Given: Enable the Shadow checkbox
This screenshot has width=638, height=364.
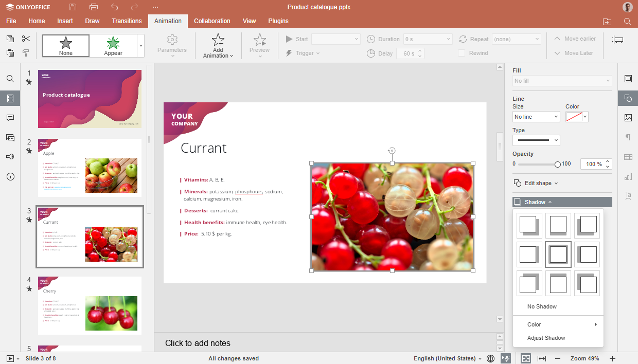Looking at the screenshot, I should 518,202.
